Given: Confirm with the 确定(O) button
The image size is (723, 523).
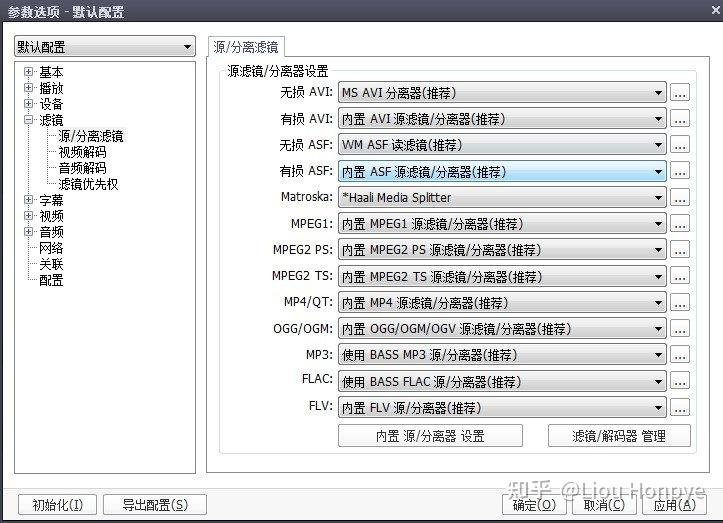Looking at the screenshot, I should click(x=535, y=505).
